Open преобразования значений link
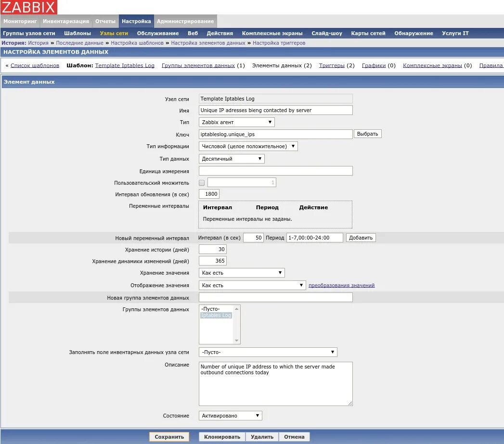Image resolution: width=504 pixels, height=444 pixels. coord(342,285)
